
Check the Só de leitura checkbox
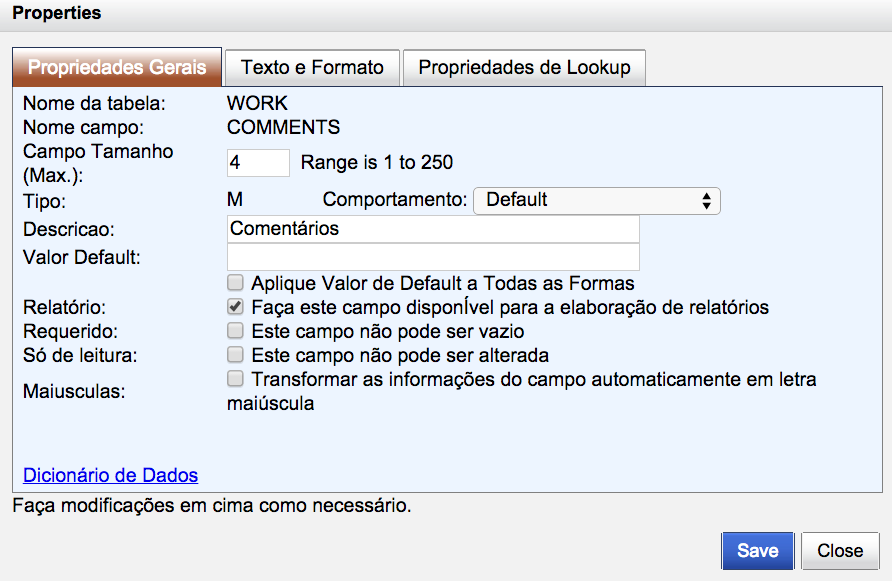click(x=235, y=354)
